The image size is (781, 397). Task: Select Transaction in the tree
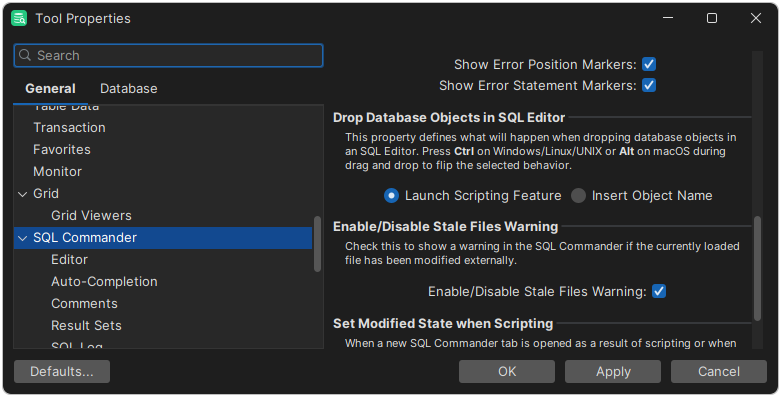(69, 128)
